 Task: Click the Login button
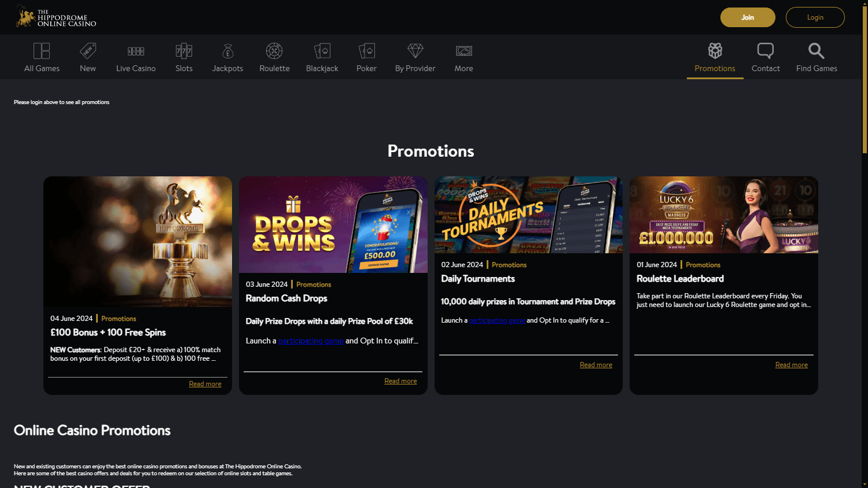coord(815,17)
